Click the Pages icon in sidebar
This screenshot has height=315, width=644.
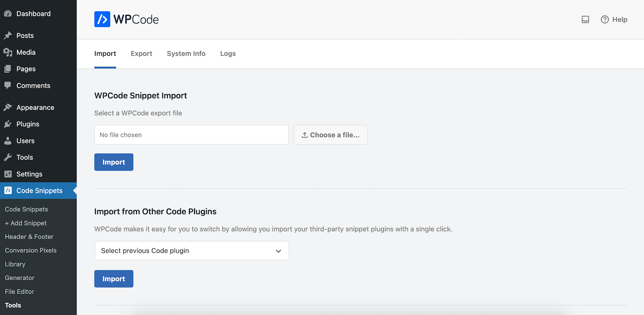coord(8,69)
